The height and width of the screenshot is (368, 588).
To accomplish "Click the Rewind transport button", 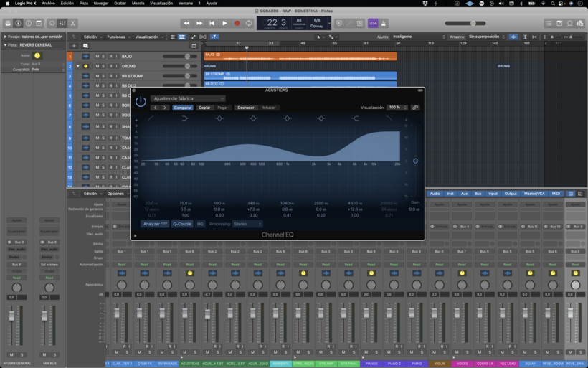I will pyautogui.click(x=186, y=23).
